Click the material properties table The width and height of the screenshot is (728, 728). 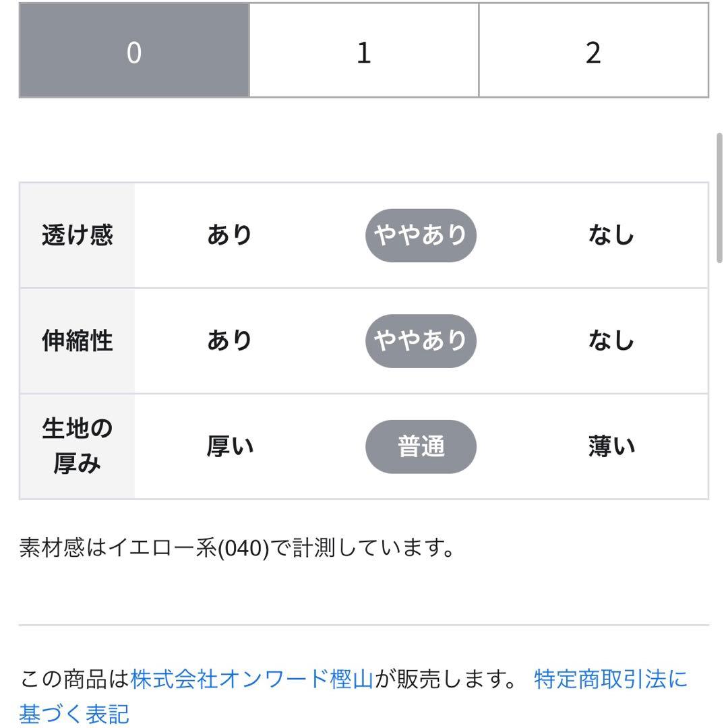coord(364,340)
